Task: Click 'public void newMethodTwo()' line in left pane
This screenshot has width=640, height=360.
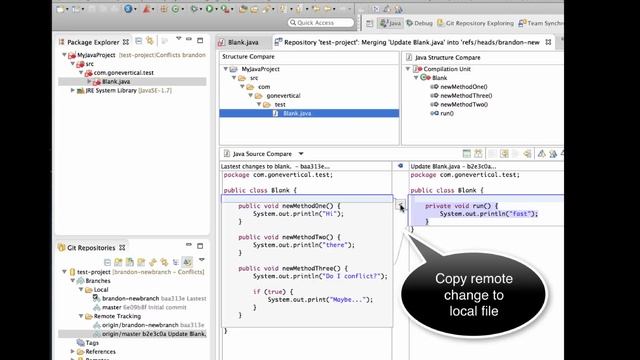Action: coord(289,237)
